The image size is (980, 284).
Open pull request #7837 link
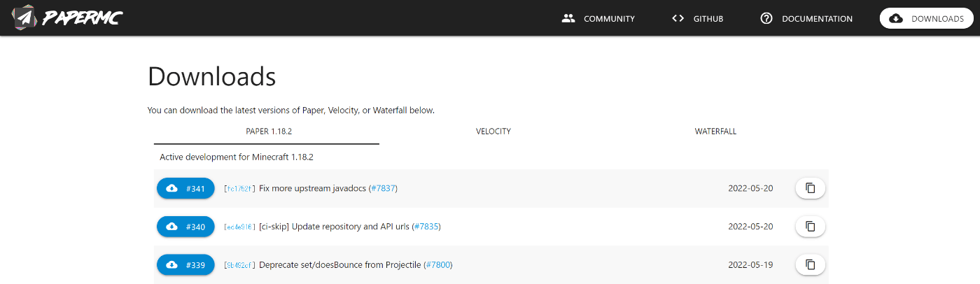click(x=383, y=189)
